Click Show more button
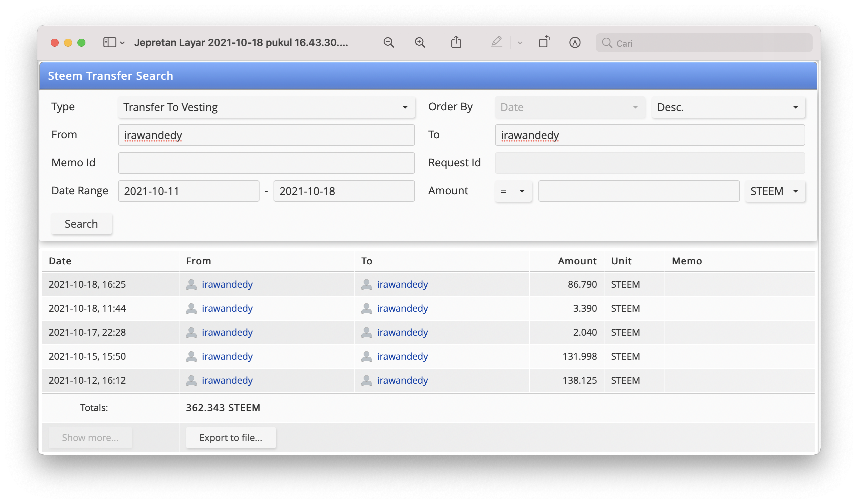The height and width of the screenshot is (504, 858). (90, 437)
